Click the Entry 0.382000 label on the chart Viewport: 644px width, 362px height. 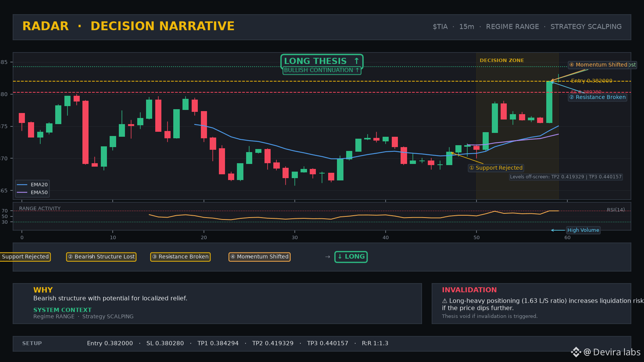click(591, 81)
